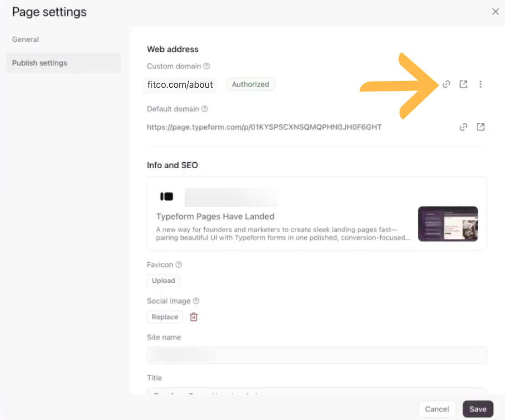505x420 pixels.
Task: Click the fitco.com/about custom domain
Action: pos(180,85)
